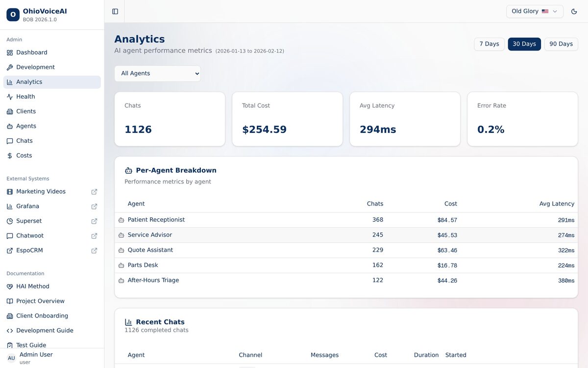Click the Costs dollar sign icon
Image resolution: width=588 pixels, height=368 pixels.
click(10, 156)
